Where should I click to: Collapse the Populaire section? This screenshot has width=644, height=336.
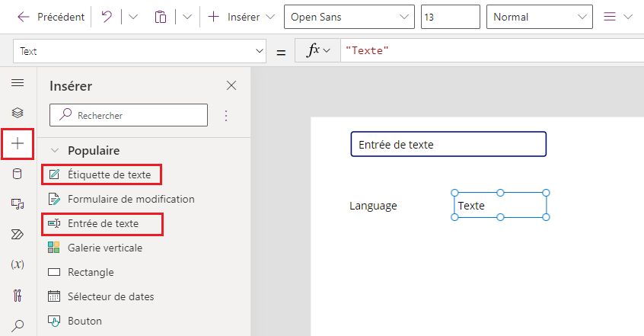click(54, 151)
